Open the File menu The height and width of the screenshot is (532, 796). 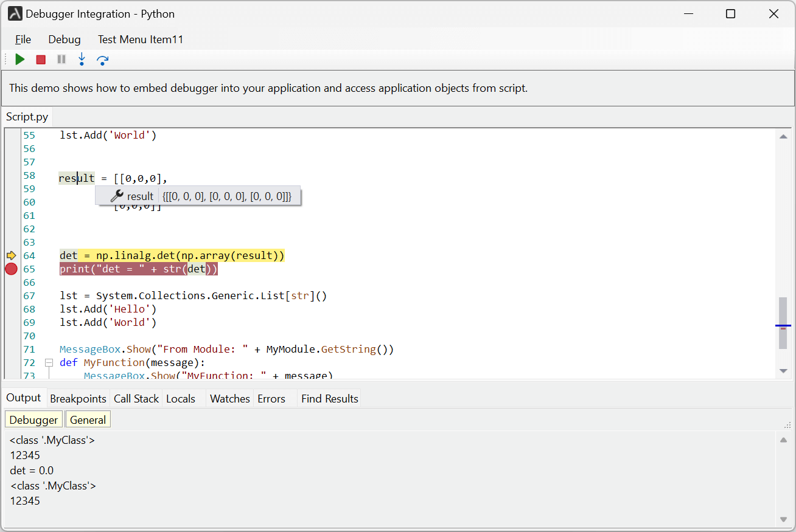23,40
